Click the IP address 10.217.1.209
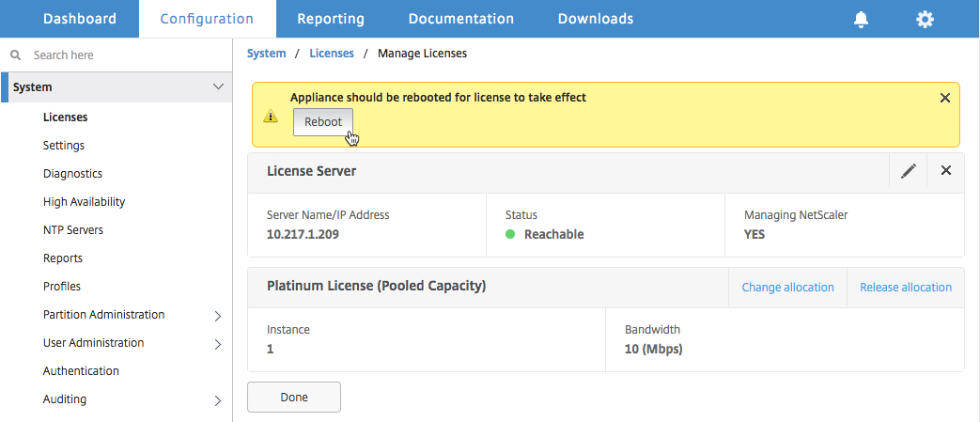 [303, 234]
